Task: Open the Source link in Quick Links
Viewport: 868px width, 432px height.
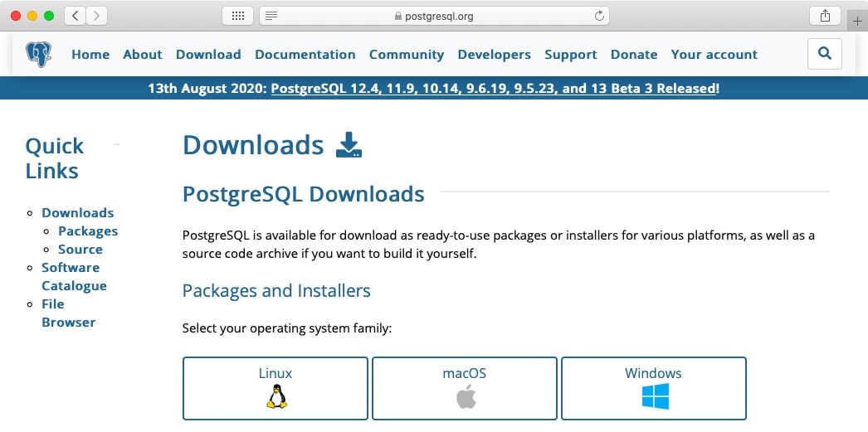Action: pyautogui.click(x=80, y=250)
